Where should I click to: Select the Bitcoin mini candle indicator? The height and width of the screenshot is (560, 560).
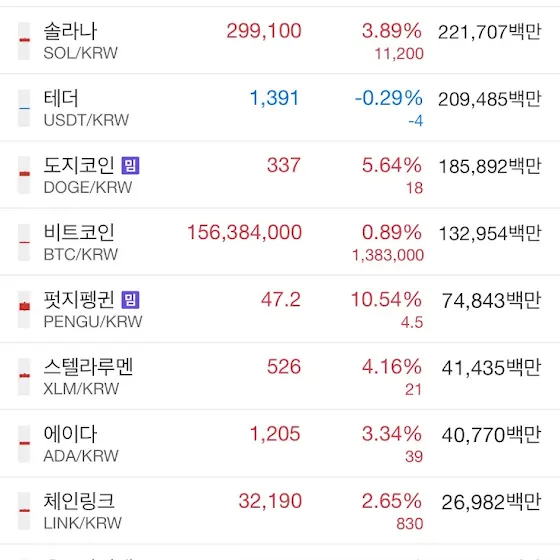pyautogui.click(x=24, y=242)
